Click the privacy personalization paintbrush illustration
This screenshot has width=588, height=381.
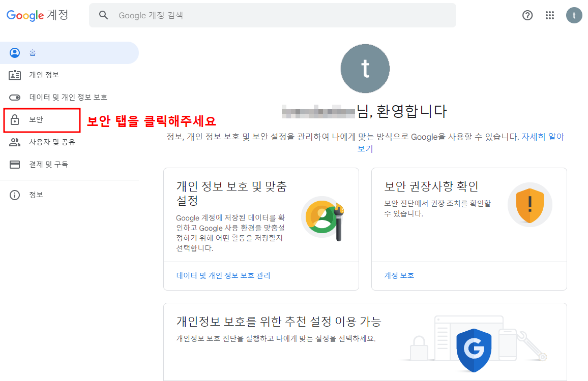[323, 219]
